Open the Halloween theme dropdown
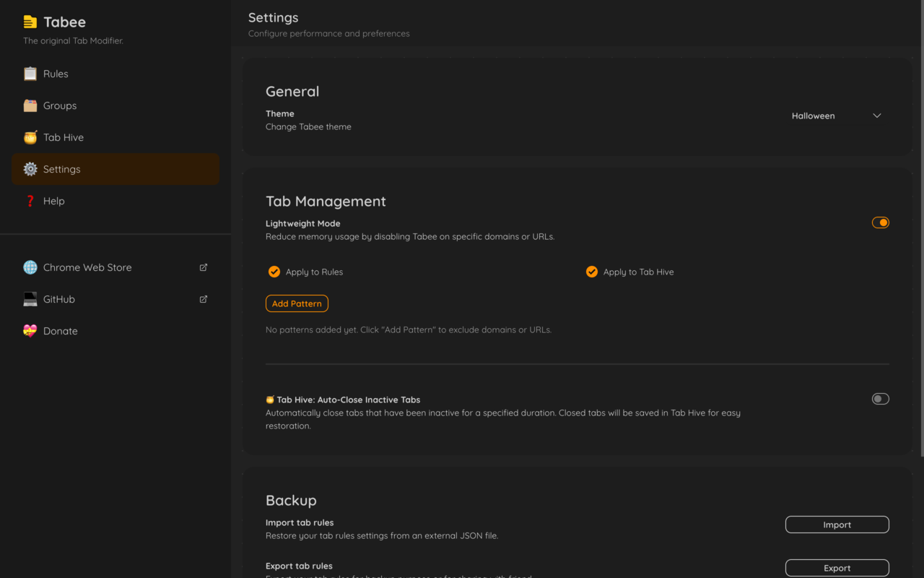The image size is (924, 578). 813,116
